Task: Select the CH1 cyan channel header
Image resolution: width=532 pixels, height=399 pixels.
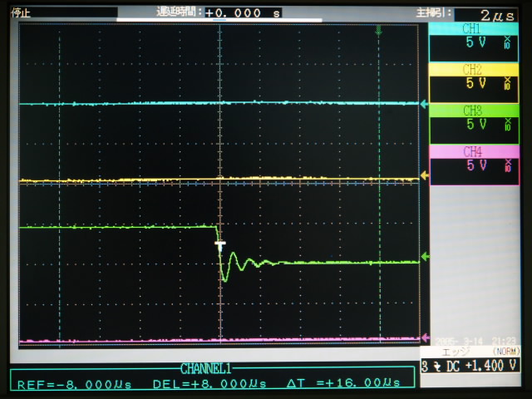Action: tap(471, 28)
